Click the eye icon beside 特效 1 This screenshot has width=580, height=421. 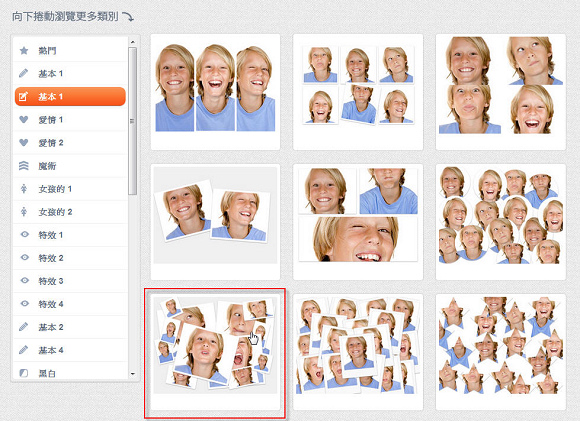point(24,235)
